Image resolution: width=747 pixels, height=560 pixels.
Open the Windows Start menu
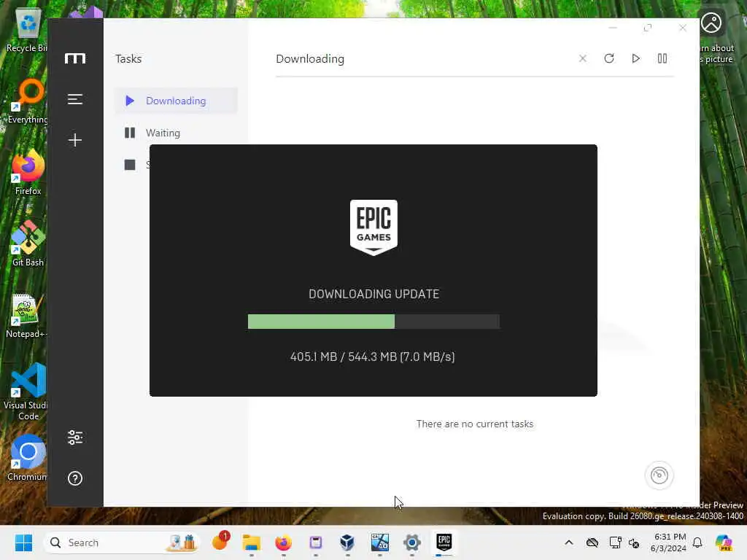click(23, 542)
